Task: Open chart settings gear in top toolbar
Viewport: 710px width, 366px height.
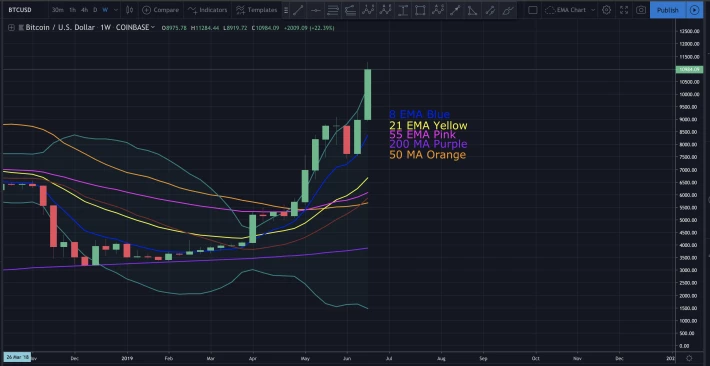Action: pos(606,10)
